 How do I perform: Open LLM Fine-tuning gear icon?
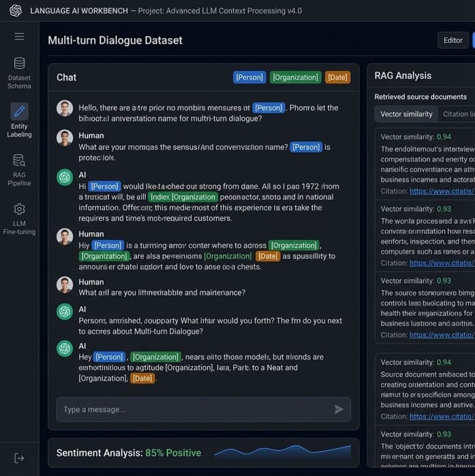point(19,209)
